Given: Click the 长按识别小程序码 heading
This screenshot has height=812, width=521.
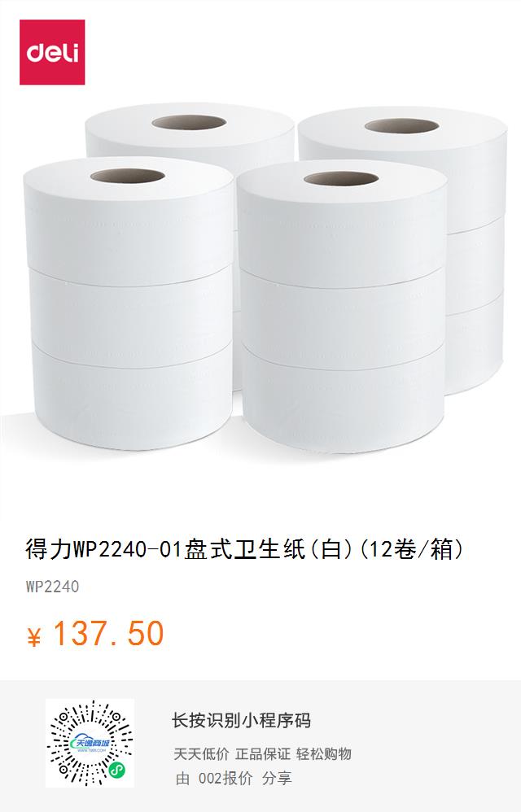Looking at the screenshot, I should (241, 720).
